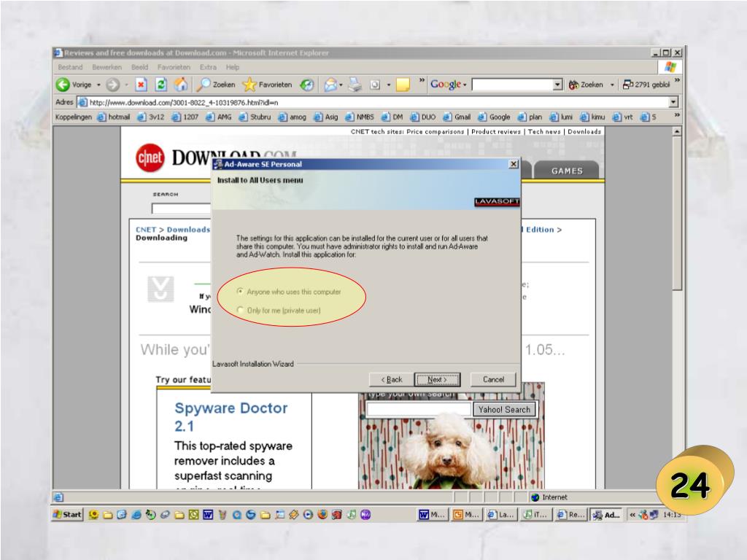Click the Yahoo! Search button
747x560 pixels.
[x=504, y=410]
